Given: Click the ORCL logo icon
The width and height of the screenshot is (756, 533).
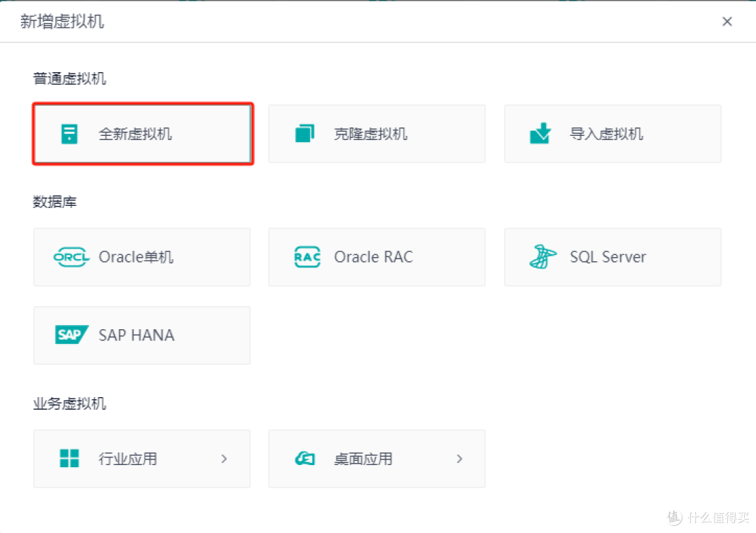Looking at the screenshot, I should click(x=71, y=257).
